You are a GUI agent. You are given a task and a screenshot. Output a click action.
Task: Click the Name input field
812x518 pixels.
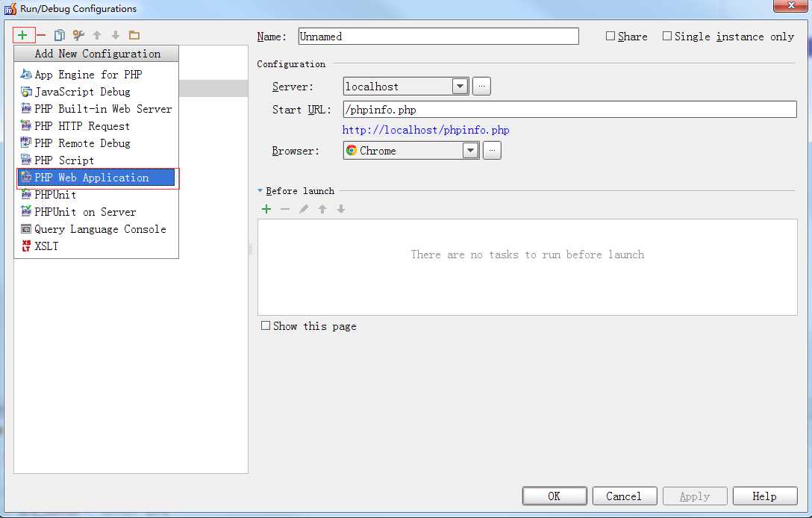(x=439, y=37)
